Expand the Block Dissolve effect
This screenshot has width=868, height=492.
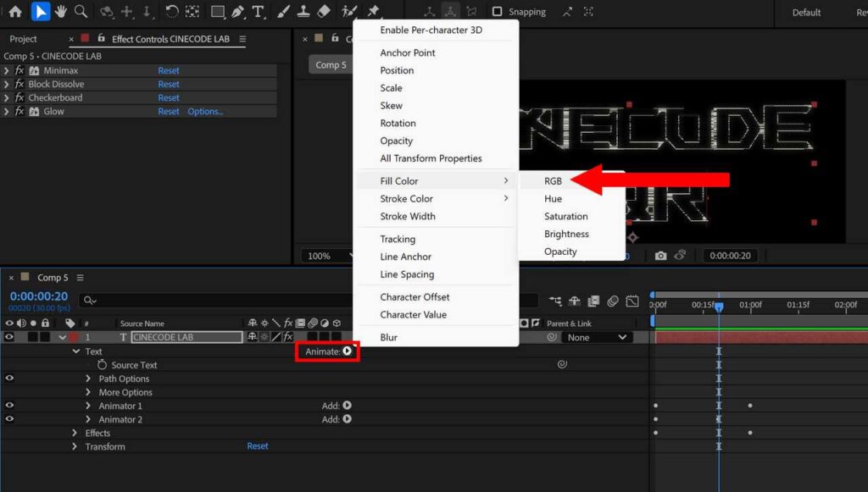6,84
